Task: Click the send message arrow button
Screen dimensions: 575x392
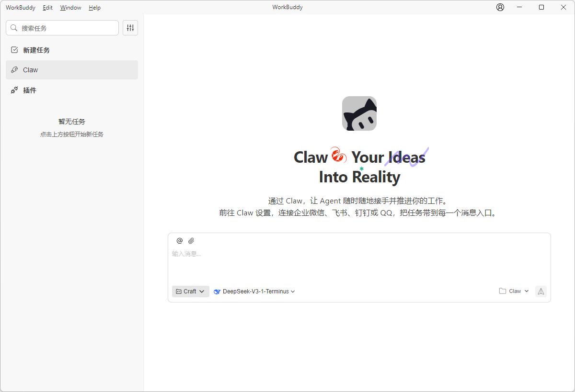Action: pos(541,291)
